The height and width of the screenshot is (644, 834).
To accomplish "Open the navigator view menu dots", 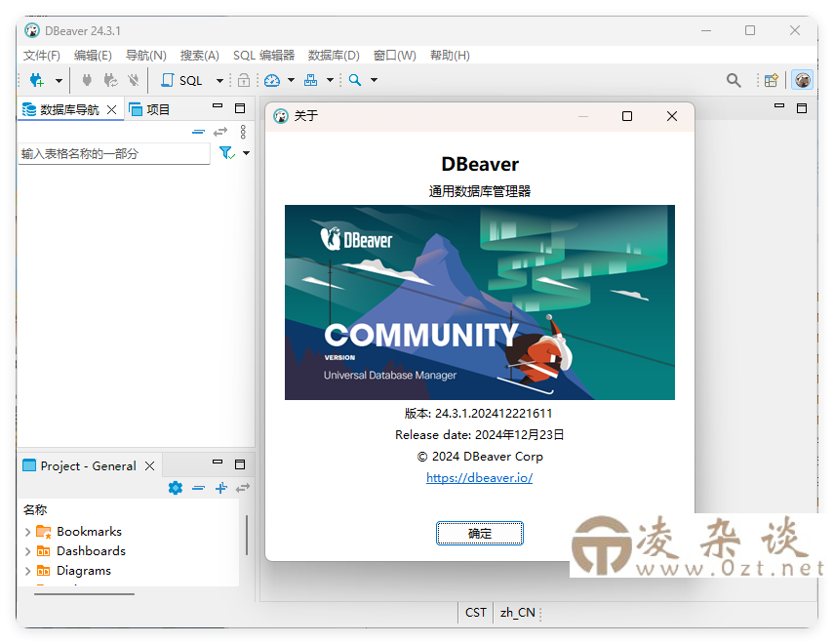I will point(243,132).
